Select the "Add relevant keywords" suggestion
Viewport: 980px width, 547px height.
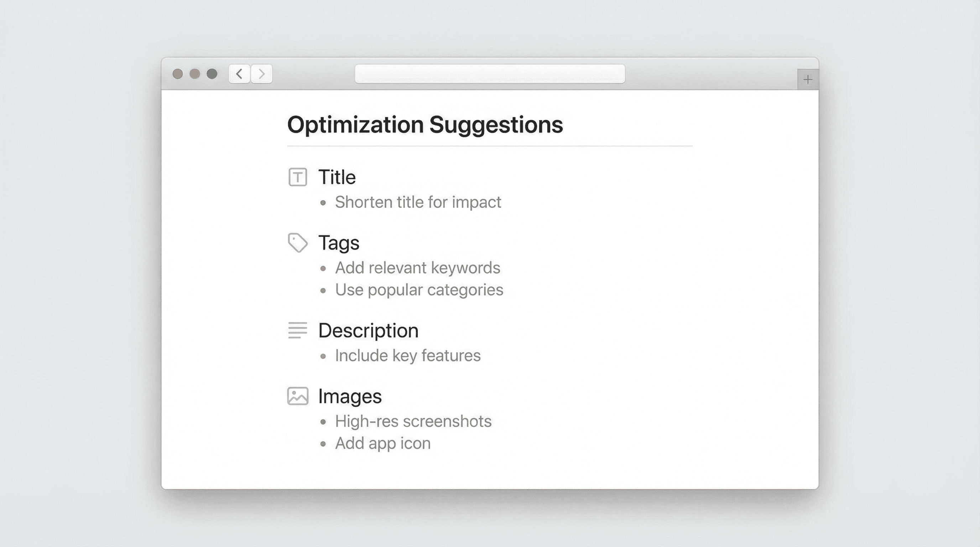pyautogui.click(x=417, y=268)
